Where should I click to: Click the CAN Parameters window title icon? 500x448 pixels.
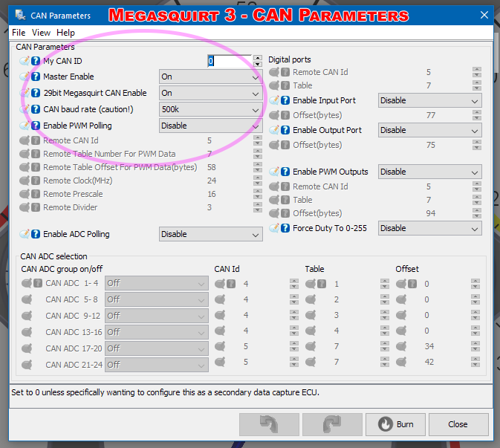(20, 15)
